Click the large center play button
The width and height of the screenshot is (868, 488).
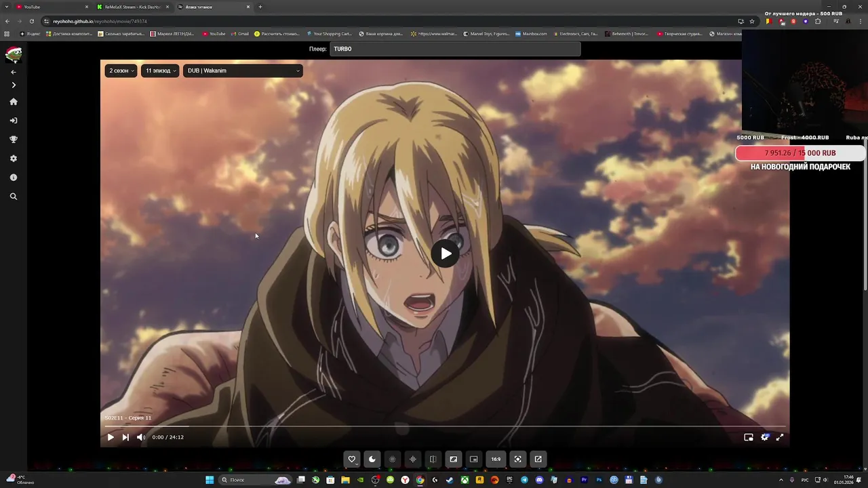[445, 253]
